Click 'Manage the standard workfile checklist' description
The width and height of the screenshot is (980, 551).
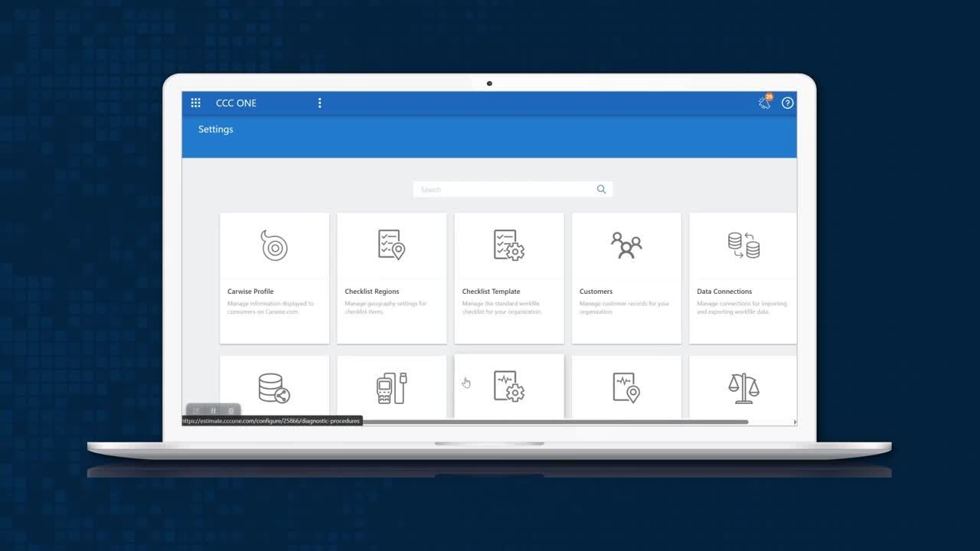[x=502, y=308]
